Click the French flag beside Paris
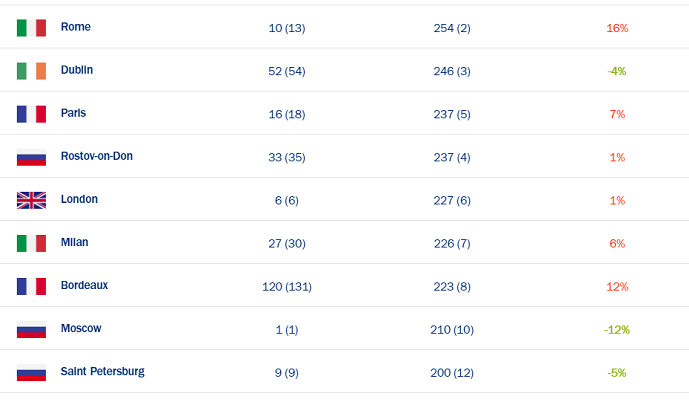 pos(31,114)
